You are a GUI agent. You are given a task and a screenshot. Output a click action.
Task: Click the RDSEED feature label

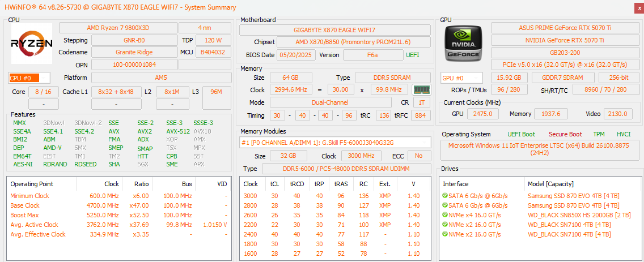86,164
